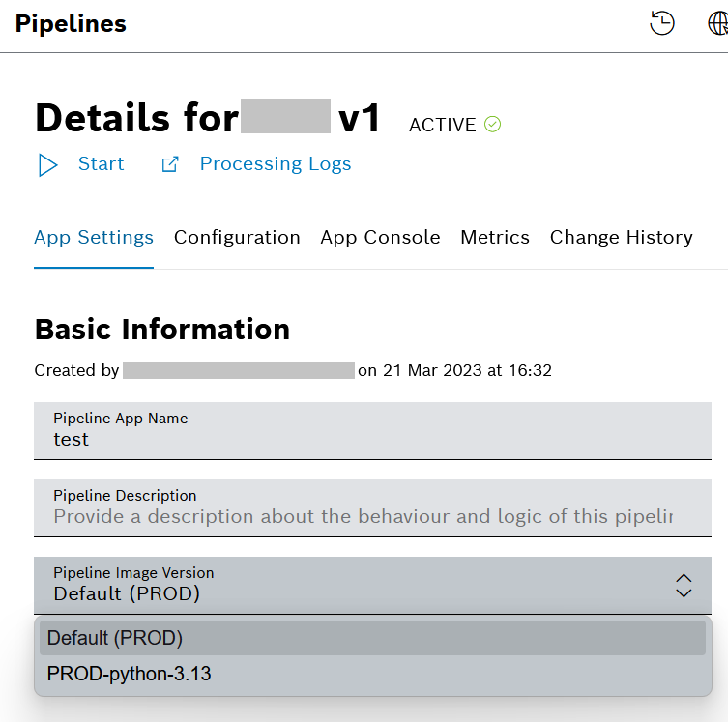The height and width of the screenshot is (722, 728).
Task: Click the external-link icon beside Processing Logs
Action: click(170, 164)
